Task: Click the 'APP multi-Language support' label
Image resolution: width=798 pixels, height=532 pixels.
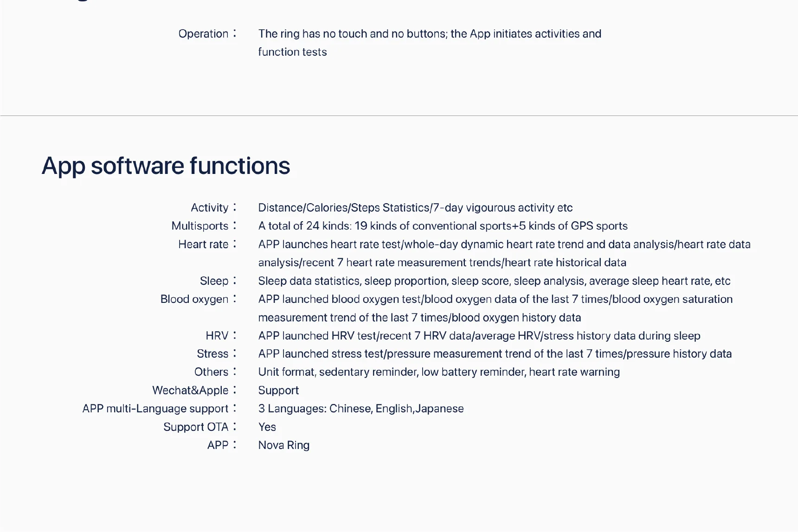Action: point(155,409)
